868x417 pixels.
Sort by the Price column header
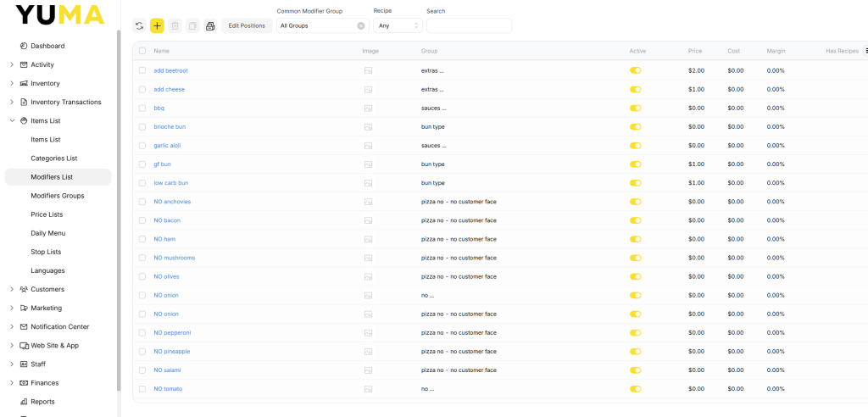(695, 51)
